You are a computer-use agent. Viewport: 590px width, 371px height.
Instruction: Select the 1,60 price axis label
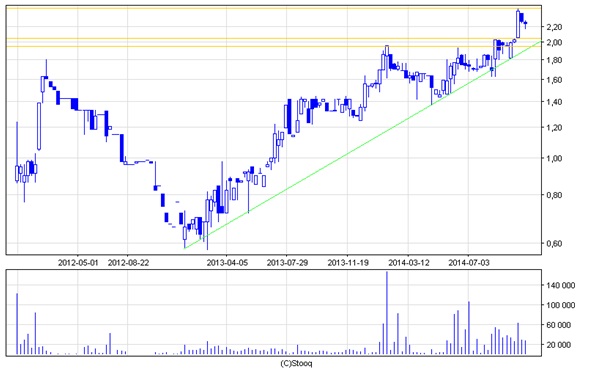(x=554, y=80)
